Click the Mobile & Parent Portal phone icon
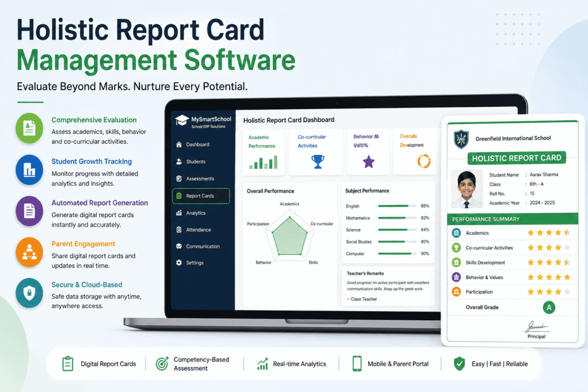 (x=357, y=363)
